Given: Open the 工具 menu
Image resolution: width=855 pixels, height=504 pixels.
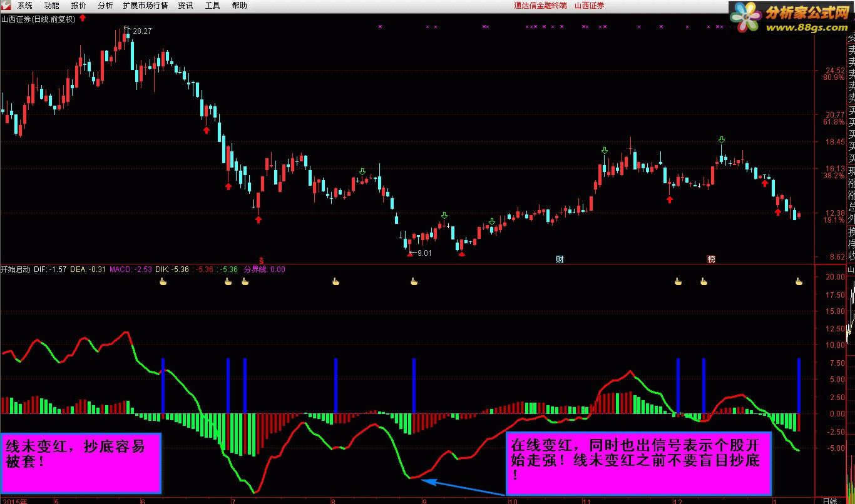Looking at the screenshot, I should pyautogui.click(x=212, y=6).
